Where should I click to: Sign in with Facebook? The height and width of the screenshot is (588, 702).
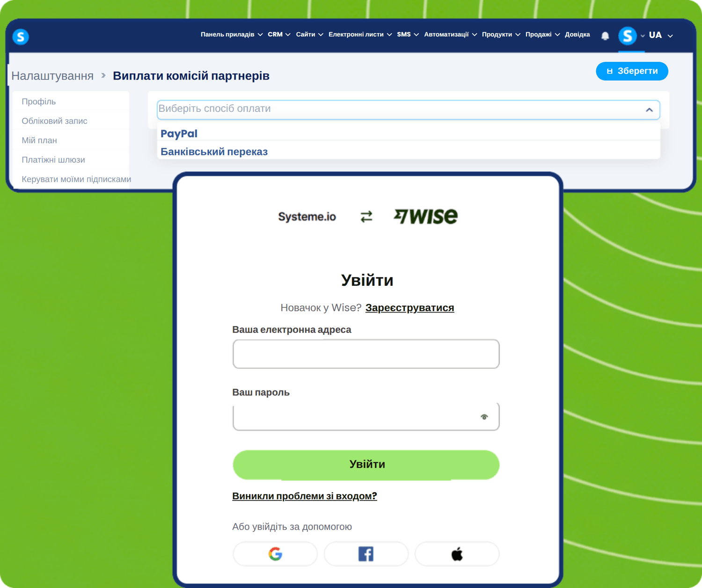tap(366, 554)
